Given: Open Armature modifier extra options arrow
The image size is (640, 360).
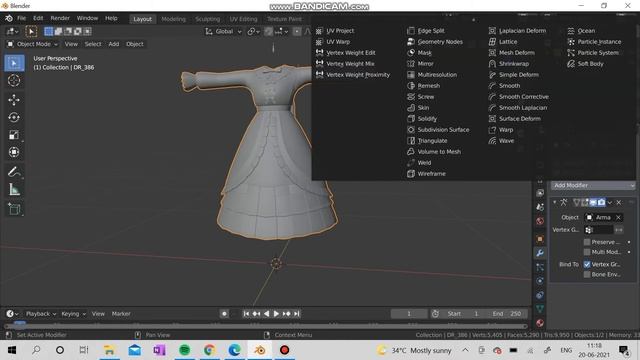Looking at the screenshot, I should pyautogui.click(x=610, y=202).
